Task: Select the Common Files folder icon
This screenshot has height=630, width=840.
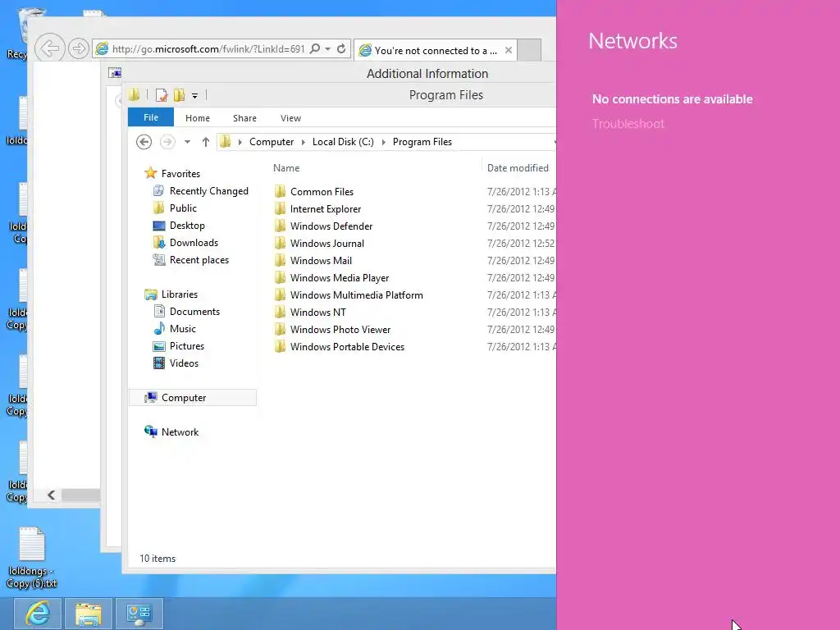Action: coord(280,192)
